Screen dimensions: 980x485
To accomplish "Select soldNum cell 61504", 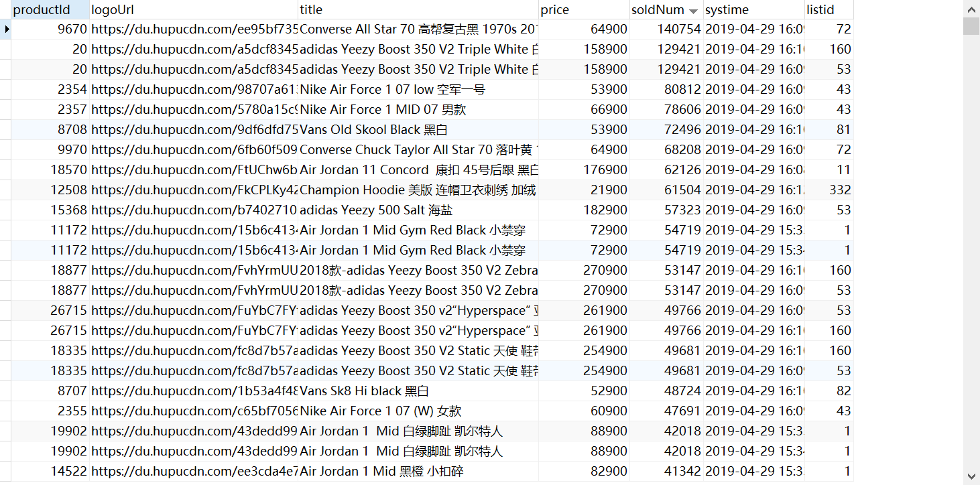I will coord(666,190).
